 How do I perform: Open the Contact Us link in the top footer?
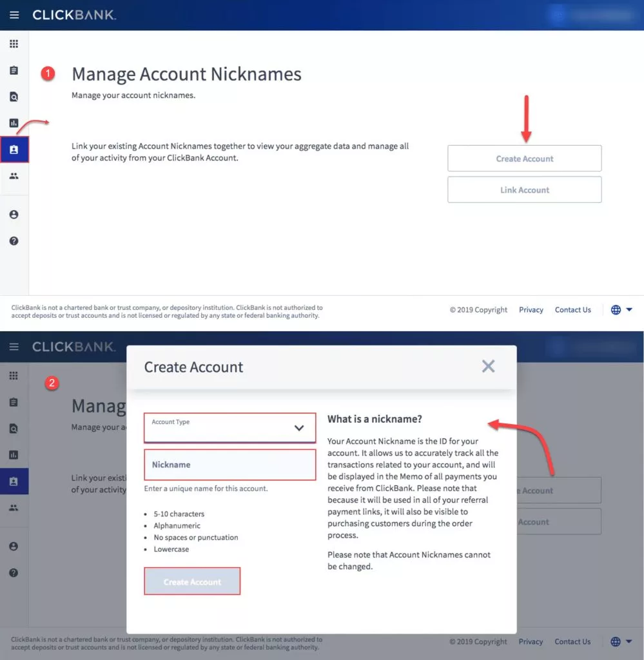573,310
